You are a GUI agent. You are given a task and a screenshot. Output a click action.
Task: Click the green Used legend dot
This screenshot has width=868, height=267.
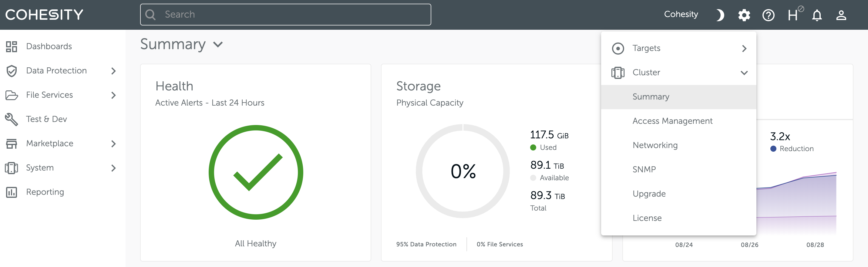pos(533,148)
